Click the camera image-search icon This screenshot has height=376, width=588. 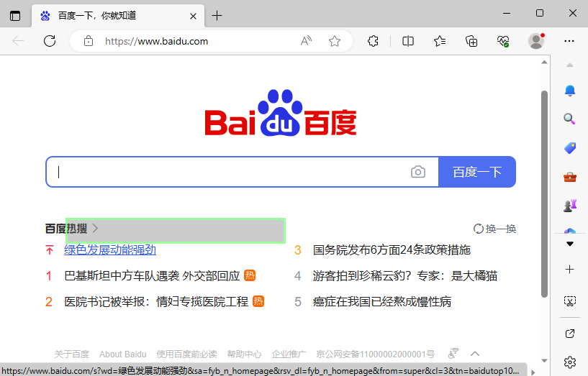[x=417, y=172]
